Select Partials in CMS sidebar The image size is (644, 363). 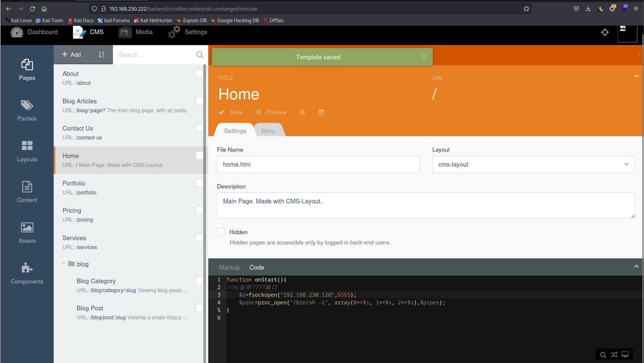click(27, 111)
